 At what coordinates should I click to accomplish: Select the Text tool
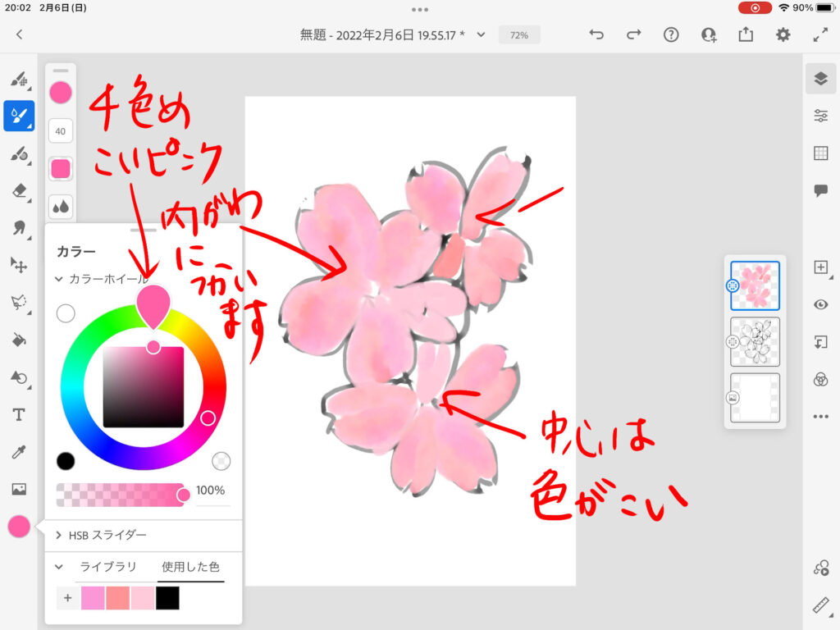point(18,414)
